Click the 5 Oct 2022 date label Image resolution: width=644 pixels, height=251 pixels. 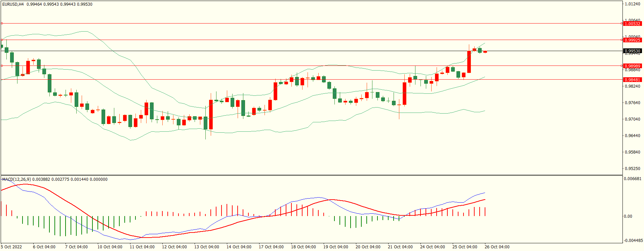[11, 247]
